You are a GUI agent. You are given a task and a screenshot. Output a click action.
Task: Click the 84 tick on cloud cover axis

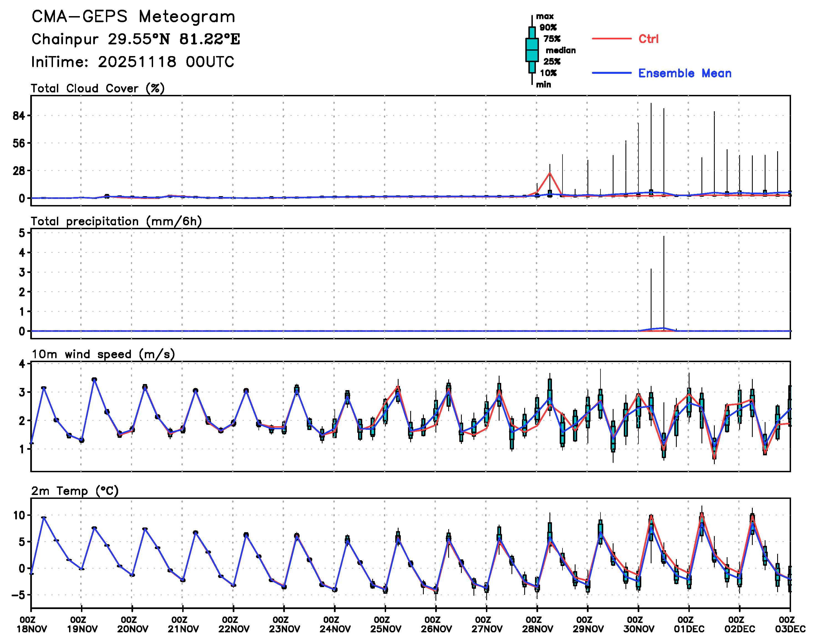19,116
